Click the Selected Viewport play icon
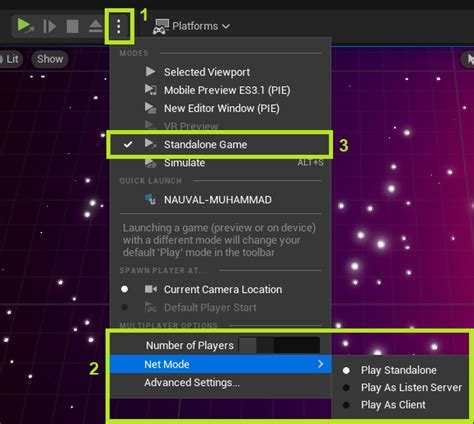 (x=150, y=71)
